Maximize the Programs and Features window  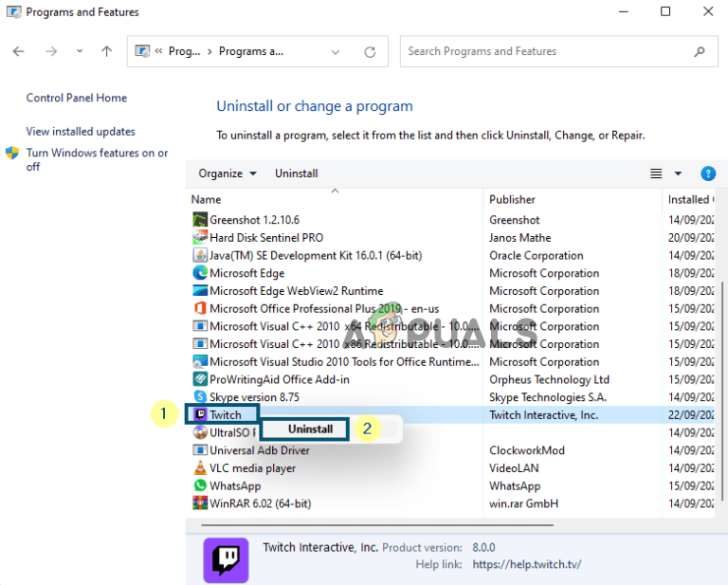(665, 11)
